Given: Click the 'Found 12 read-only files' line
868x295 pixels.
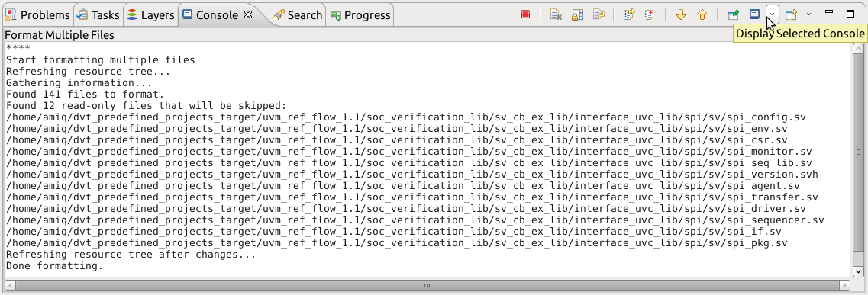Looking at the screenshot, I should coord(146,105).
